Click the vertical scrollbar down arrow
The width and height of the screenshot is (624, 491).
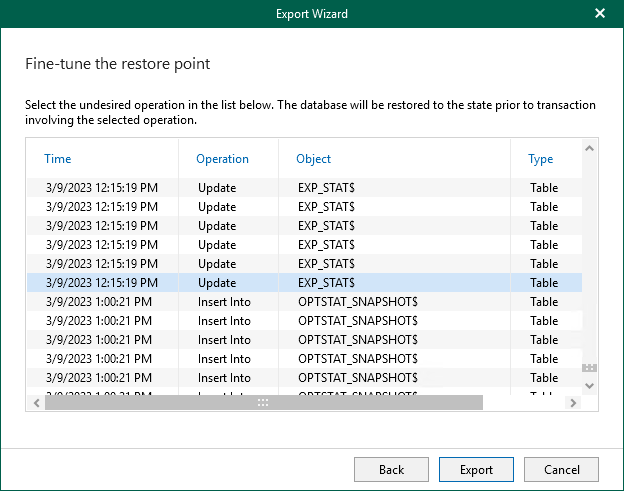(x=589, y=385)
